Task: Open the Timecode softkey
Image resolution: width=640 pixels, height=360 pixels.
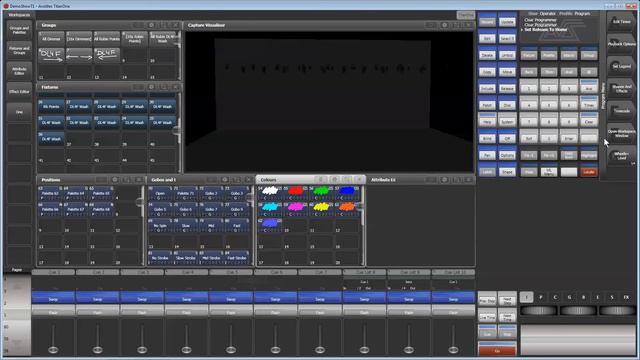Action: pos(621,111)
